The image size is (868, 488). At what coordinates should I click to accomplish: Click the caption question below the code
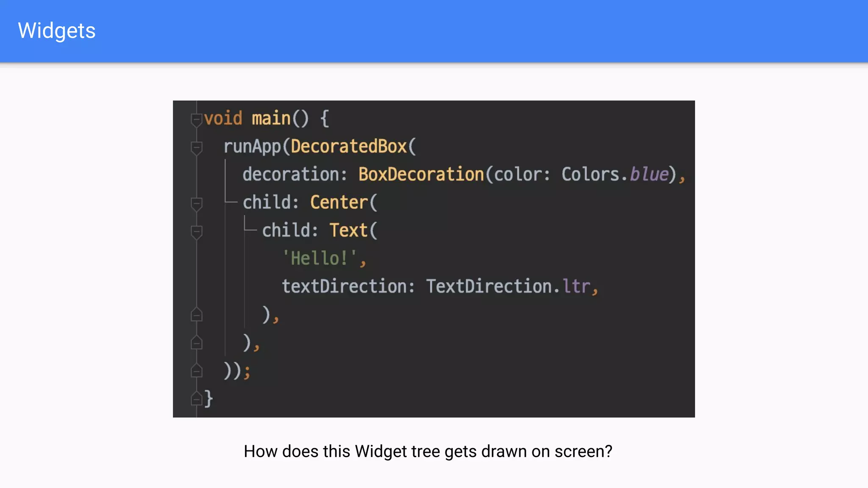tap(428, 452)
